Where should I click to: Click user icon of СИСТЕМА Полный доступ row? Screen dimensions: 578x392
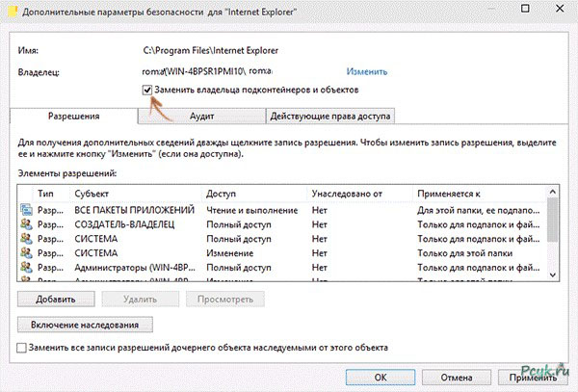(27, 238)
